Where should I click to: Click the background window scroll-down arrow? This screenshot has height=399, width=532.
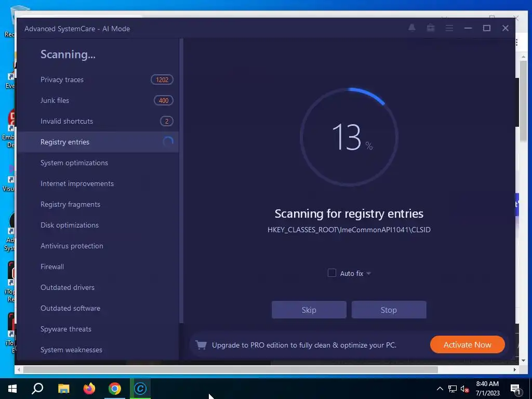[524, 361]
